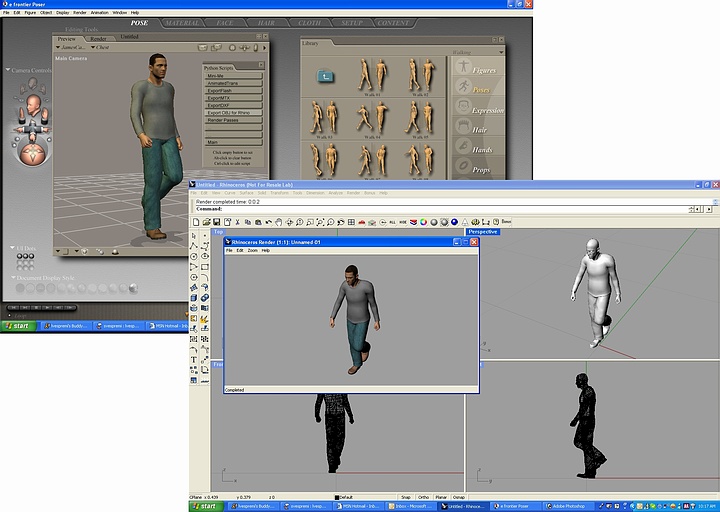Select the pointer arrow tool in Rhino sidebar
The height and width of the screenshot is (512, 720).
[x=194, y=236]
